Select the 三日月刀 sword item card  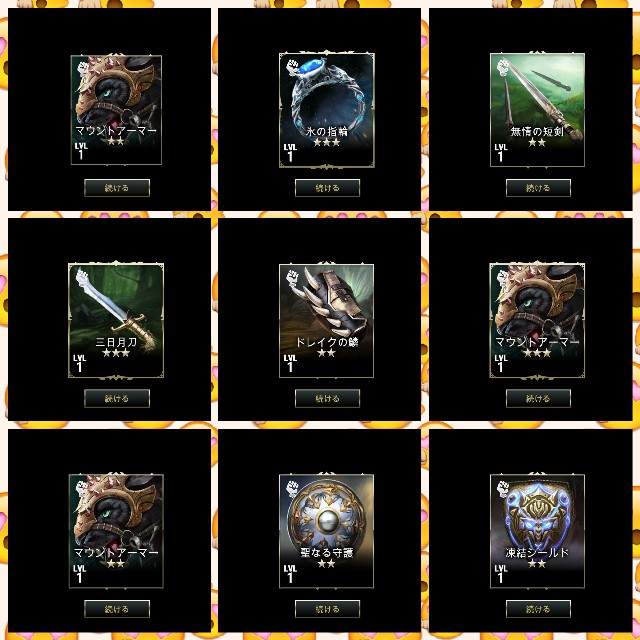(116, 320)
